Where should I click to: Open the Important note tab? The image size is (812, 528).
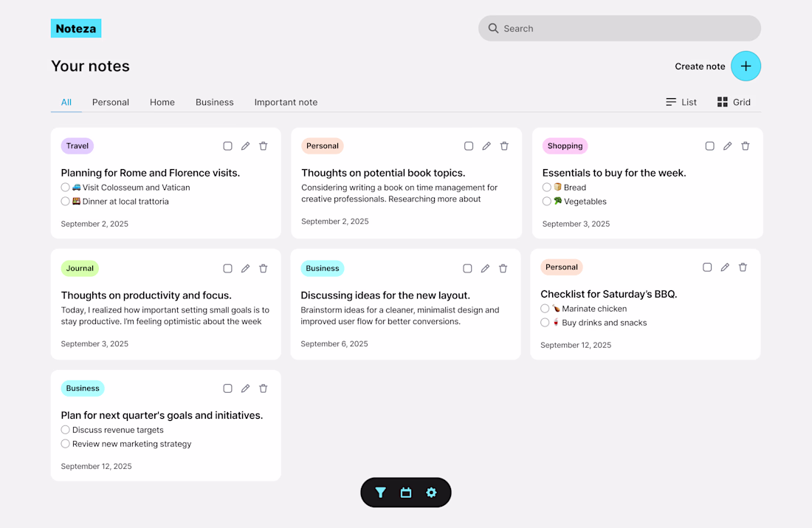point(286,102)
